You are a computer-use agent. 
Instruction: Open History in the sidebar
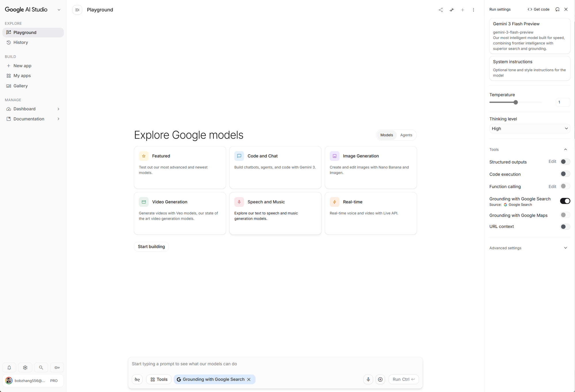coord(33,43)
